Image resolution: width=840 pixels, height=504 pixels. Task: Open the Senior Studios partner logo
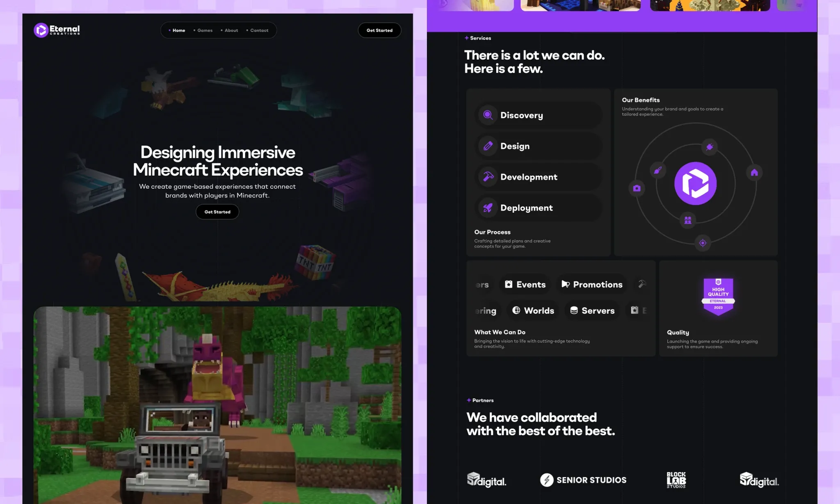tap(583, 480)
